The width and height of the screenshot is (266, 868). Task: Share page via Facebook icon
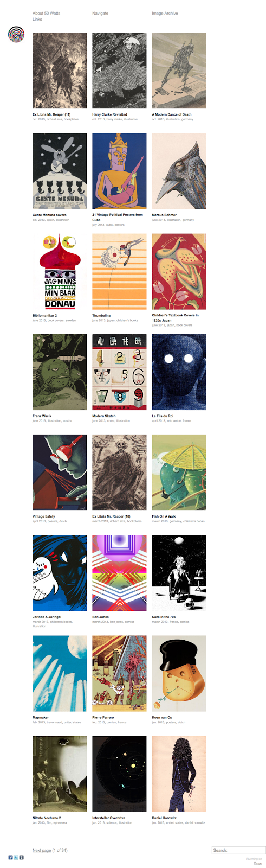click(x=10, y=857)
